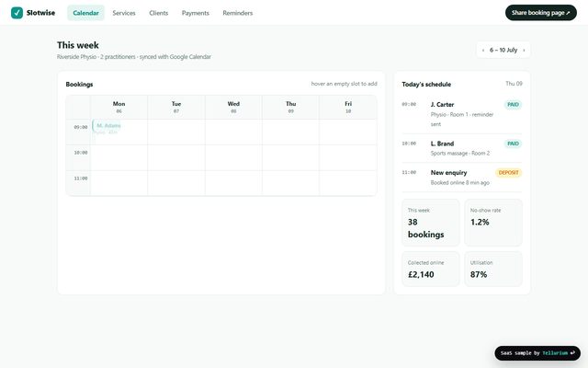Select the Fri 10 column header

[x=348, y=107]
